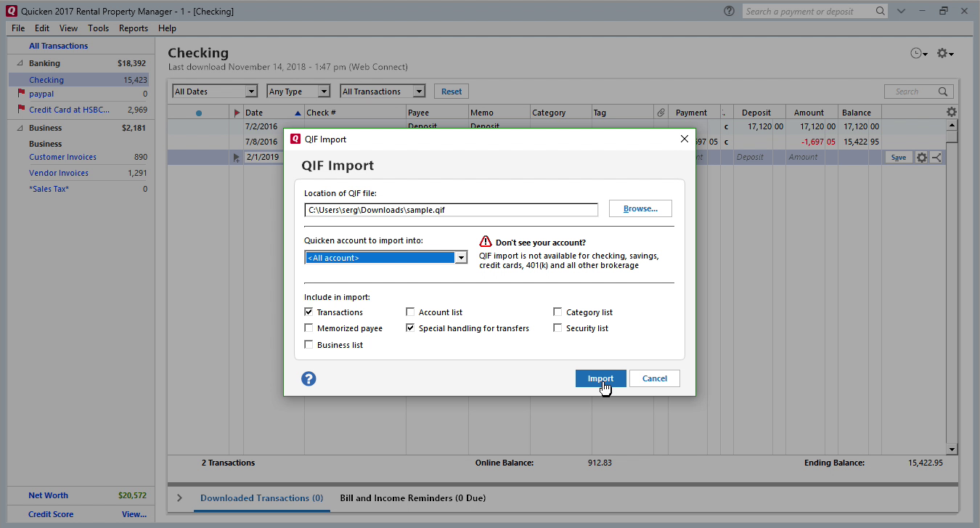980x528 pixels.
Task: Click the attachment paperclip column header
Action: click(x=661, y=113)
